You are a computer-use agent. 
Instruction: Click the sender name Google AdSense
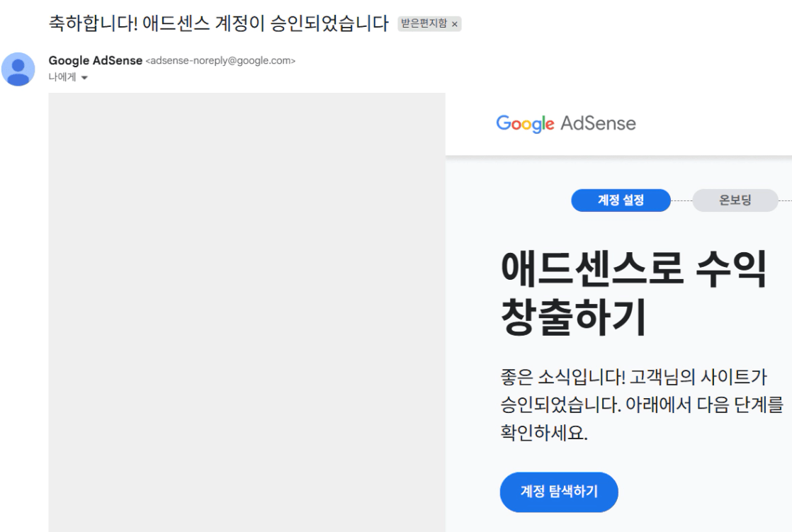[x=95, y=61]
